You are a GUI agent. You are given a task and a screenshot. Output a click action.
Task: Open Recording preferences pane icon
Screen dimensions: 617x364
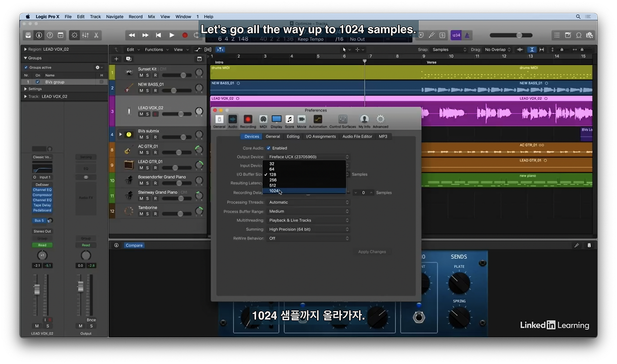(248, 121)
